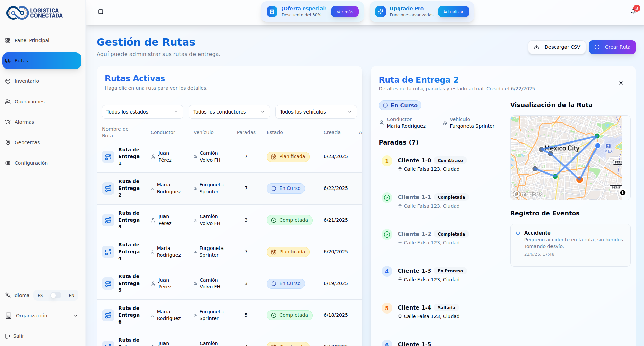This screenshot has height=346, width=644.
Task: Go to Inventario in the sidebar
Action: coord(27,81)
